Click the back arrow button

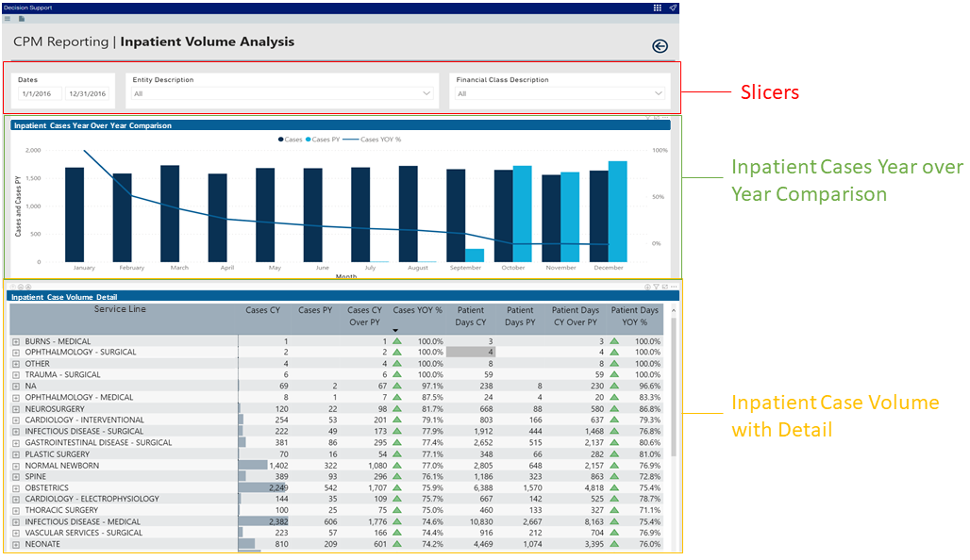pos(660,46)
